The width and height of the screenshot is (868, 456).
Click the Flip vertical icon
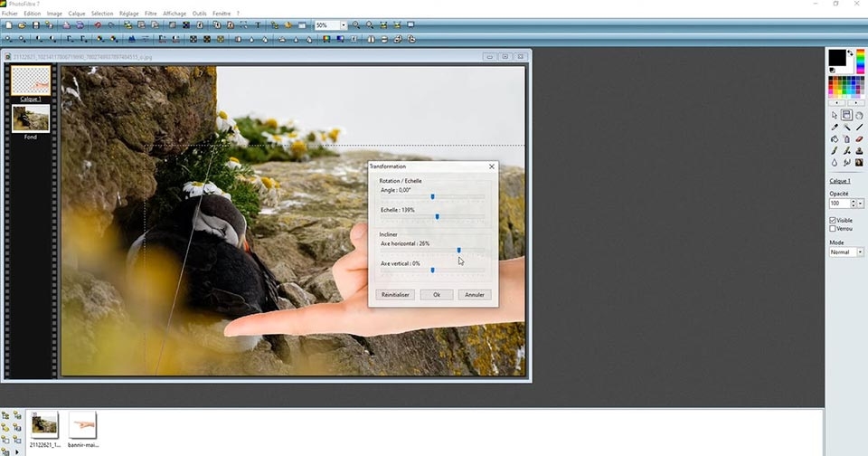click(x=384, y=39)
